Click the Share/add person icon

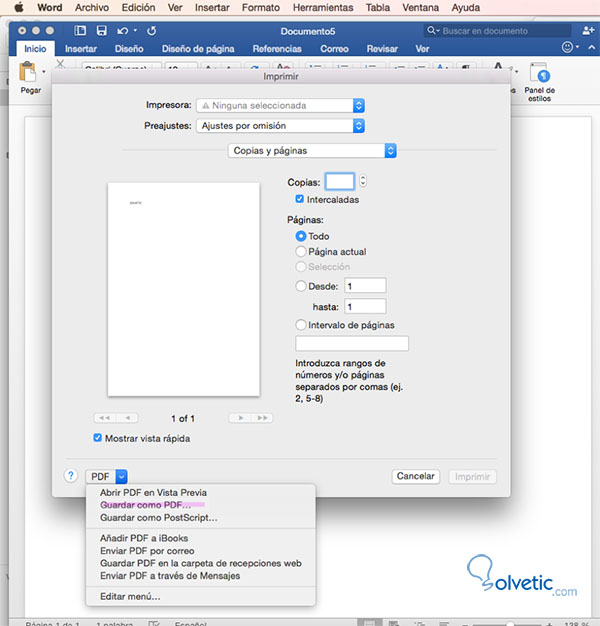(588, 30)
